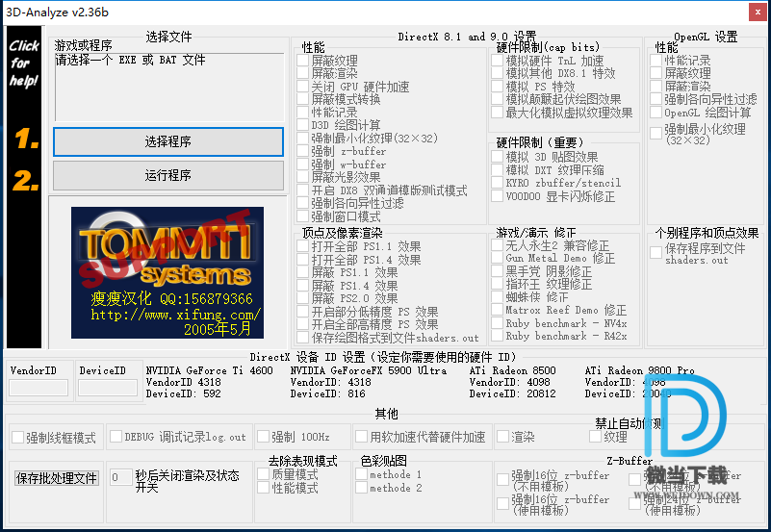The width and height of the screenshot is (771, 532).
Task: Select 性能模式 checkbox
Action: [263, 488]
